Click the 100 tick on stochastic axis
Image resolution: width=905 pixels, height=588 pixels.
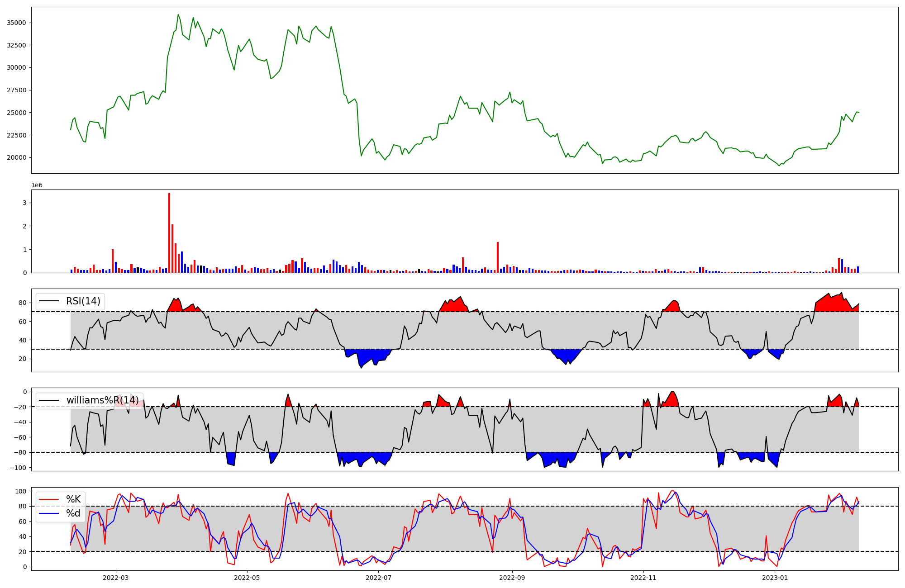pos(21,491)
